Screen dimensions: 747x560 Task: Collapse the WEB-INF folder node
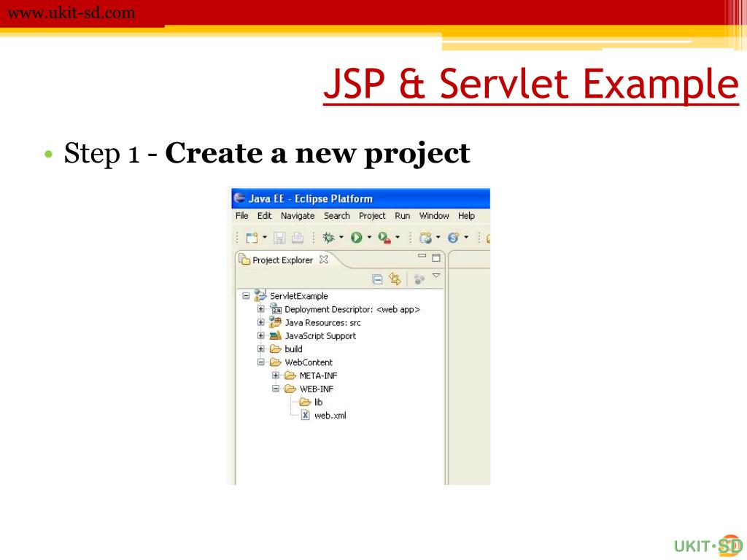(x=275, y=389)
